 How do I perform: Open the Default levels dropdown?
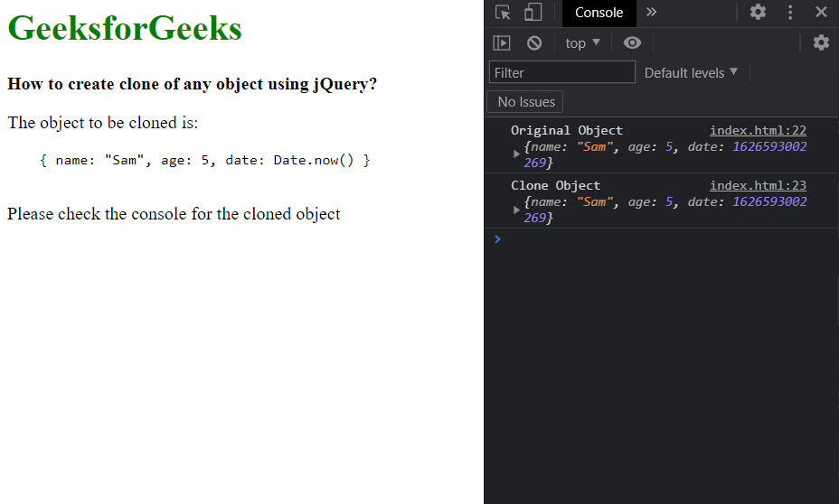[x=691, y=72]
